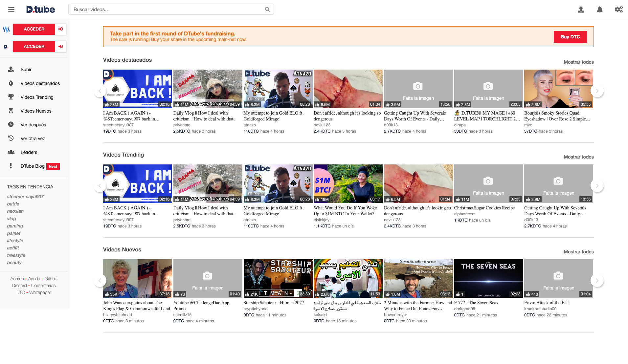
Task: Open Mostrar todos for Videos Nuevos
Action: click(578, 252)
